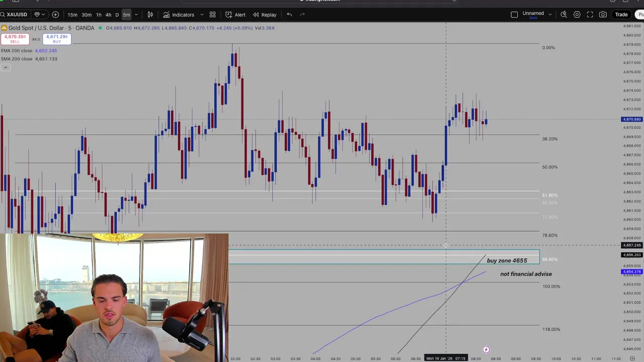
Task: Expand the favorite indicators dropdown arrow
Action: point(202,15)
